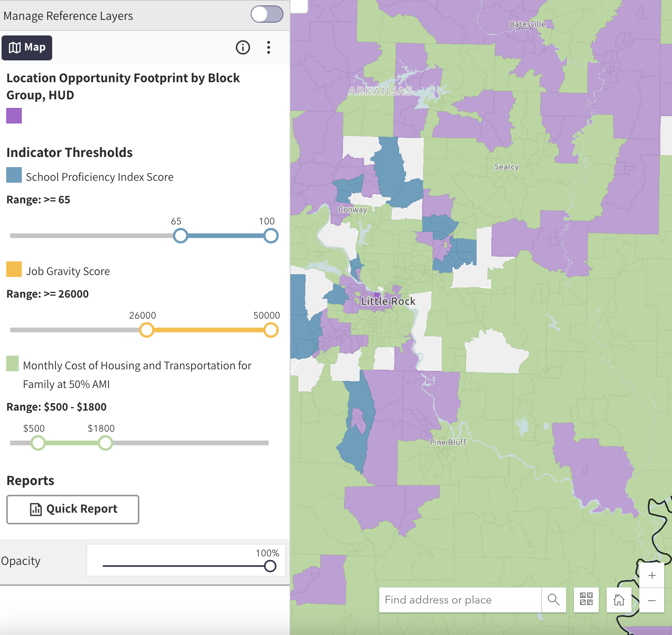Viewport: 672px width, 635px height.
Task: Expand the Quick Report options
Action: [x=72, y=509]
